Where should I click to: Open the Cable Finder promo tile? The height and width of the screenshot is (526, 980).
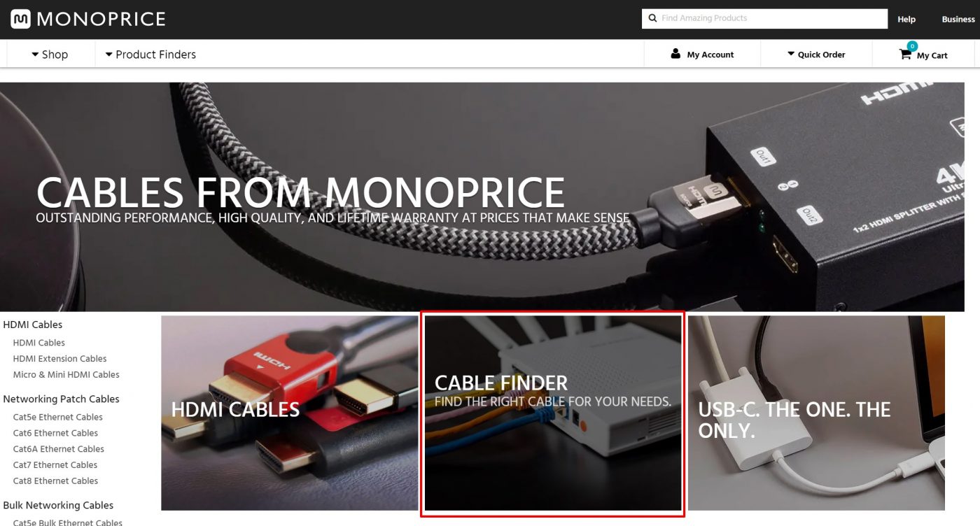pyautogui.click(x=553, y=413)
